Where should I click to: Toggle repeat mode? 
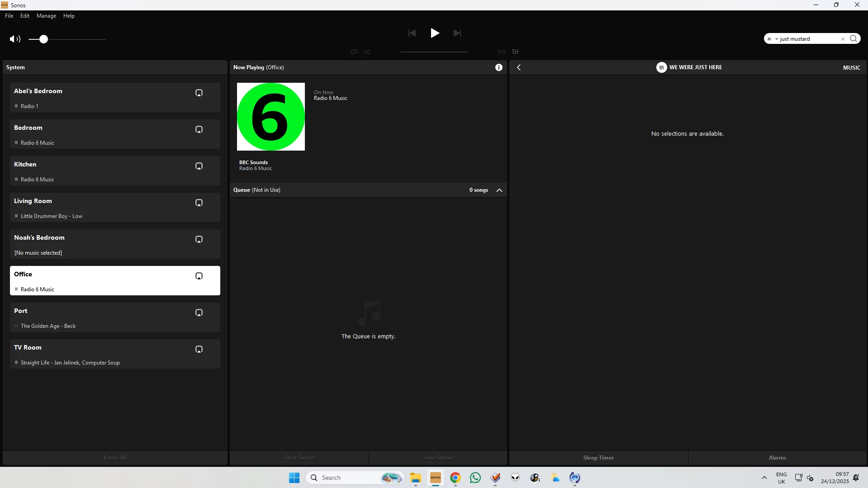click(354, 52)
